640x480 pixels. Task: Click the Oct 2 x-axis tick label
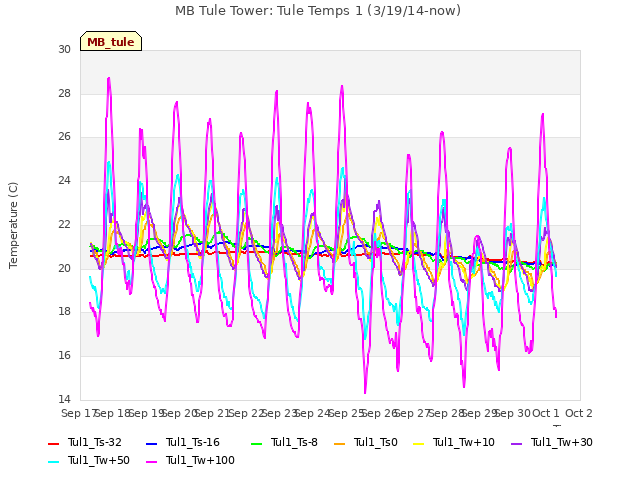click(x=579, y=413)
